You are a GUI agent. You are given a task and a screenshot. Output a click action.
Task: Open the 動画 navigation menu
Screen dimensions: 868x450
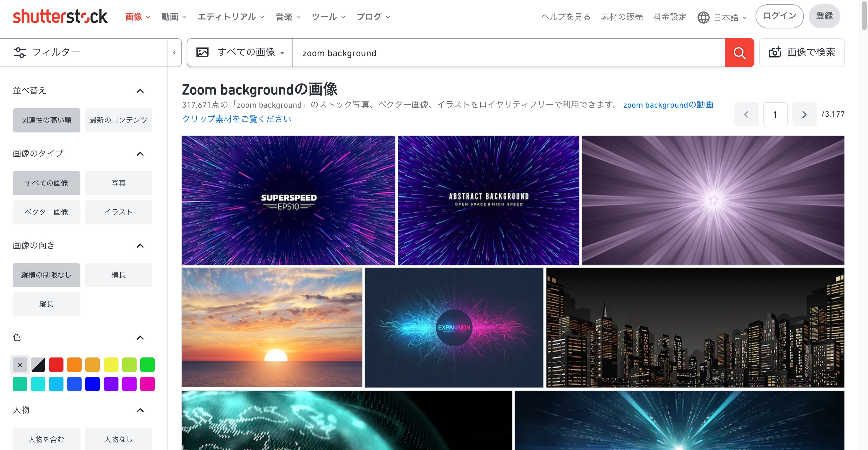click(173, 17)
